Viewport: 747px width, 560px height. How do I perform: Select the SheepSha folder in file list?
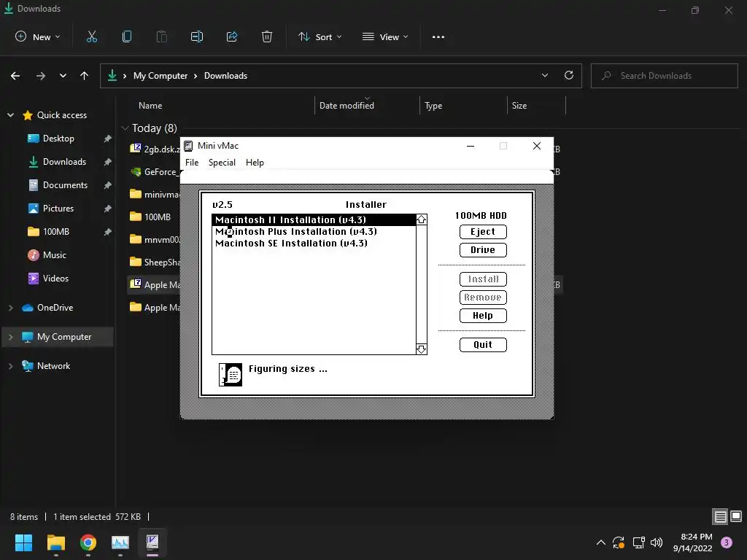[155, 262]
